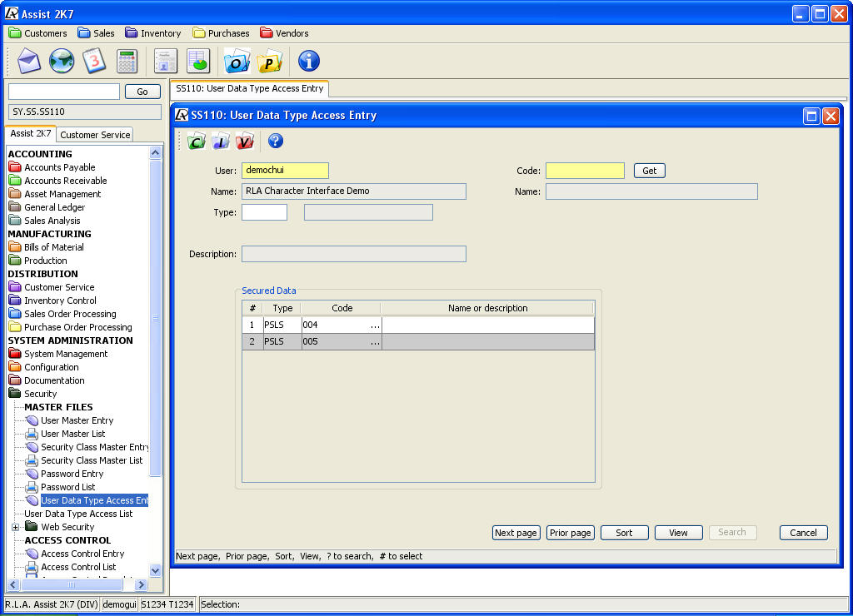Image resolution: width=853 pixels, height=616 pixels.
Task: Open the General Ledger folder
Action: 47,207
